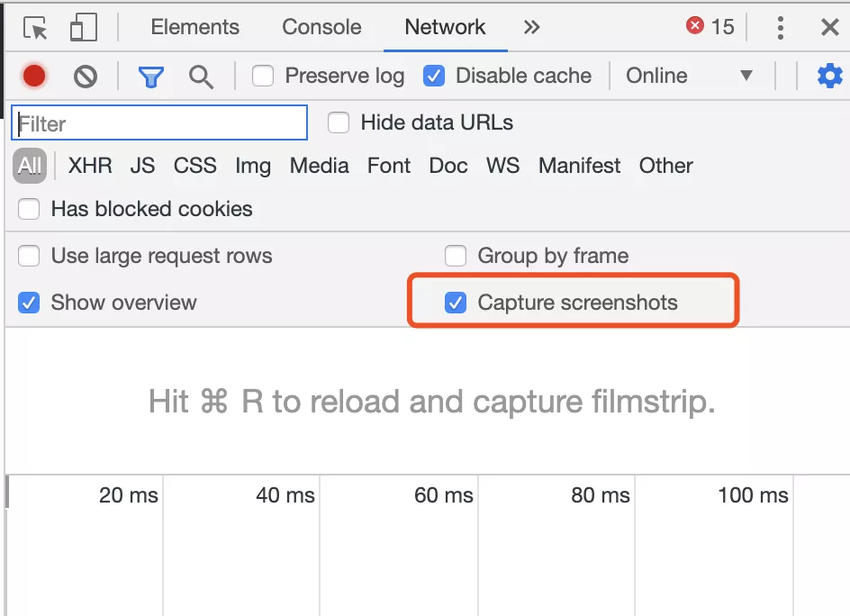This screenshot has height=616, width=850.
Task: Switch to the Elements tab
Action: pos(194,28)
